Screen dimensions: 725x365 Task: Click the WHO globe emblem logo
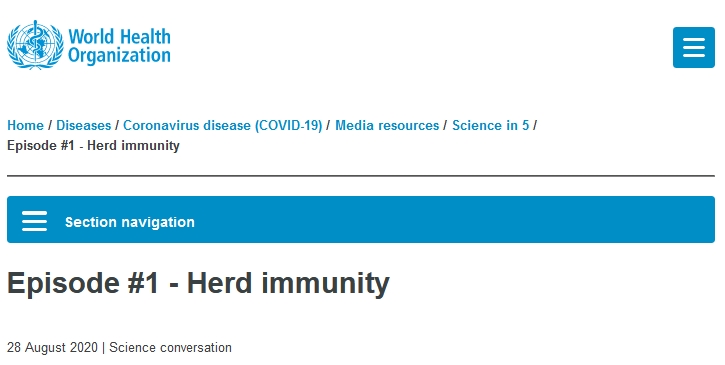[35, 45]
